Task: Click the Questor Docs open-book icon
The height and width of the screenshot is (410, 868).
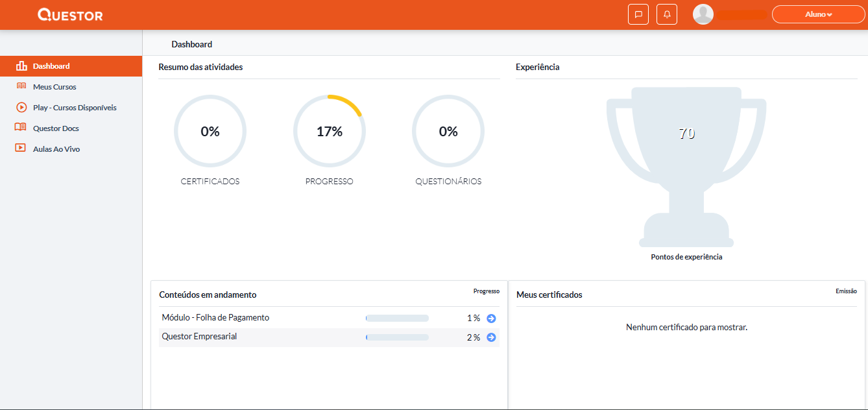Action: click(21, 128)
